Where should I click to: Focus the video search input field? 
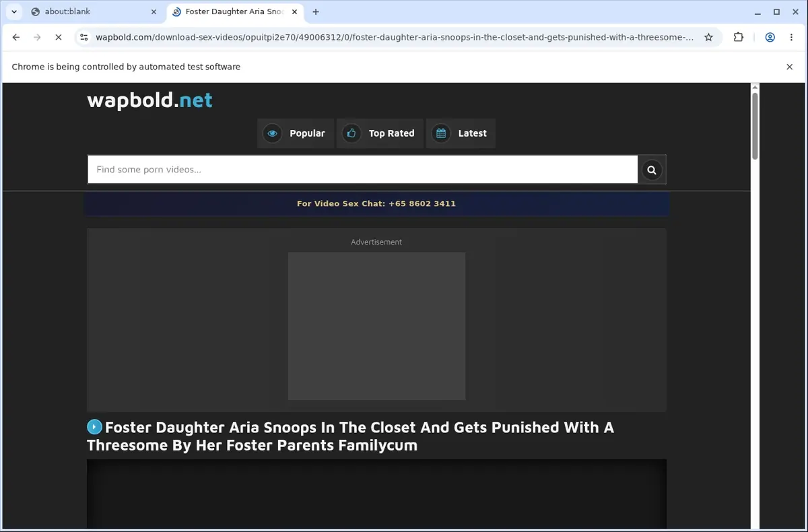[x=362, y=170]
